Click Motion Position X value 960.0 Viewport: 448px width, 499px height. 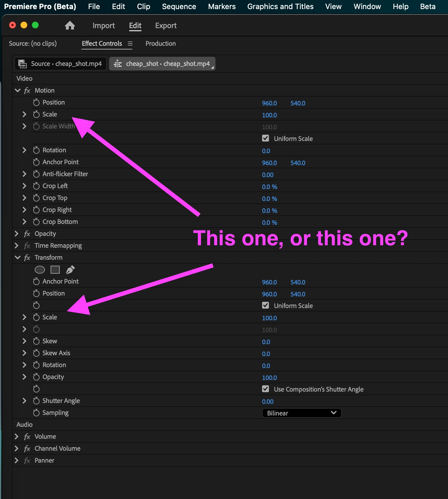[x=269, y=103]
